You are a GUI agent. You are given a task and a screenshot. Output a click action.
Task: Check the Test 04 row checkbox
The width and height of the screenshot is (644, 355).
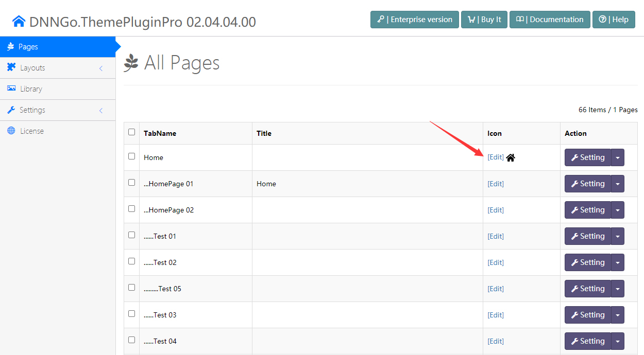[132, 340]
